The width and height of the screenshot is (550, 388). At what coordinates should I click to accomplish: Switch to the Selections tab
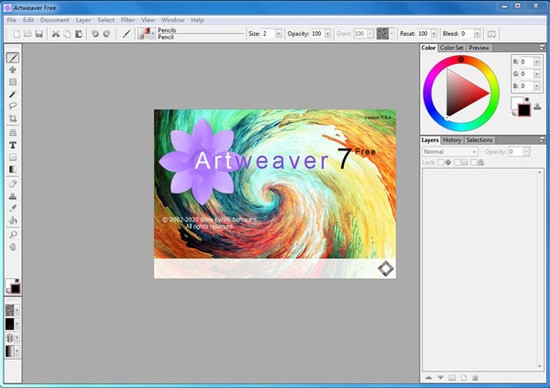pos(479,140)
